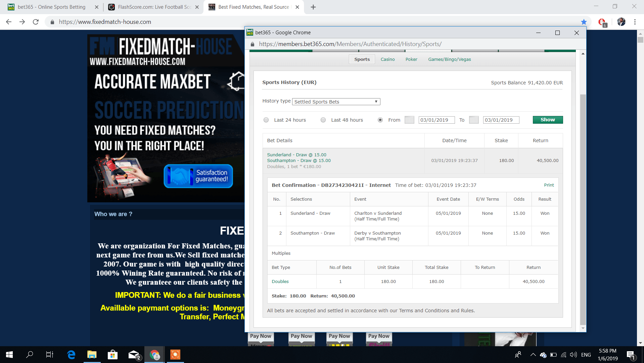Screen dimensions: 644x363
Task: Open the History type dropdown
Action: 336,102
